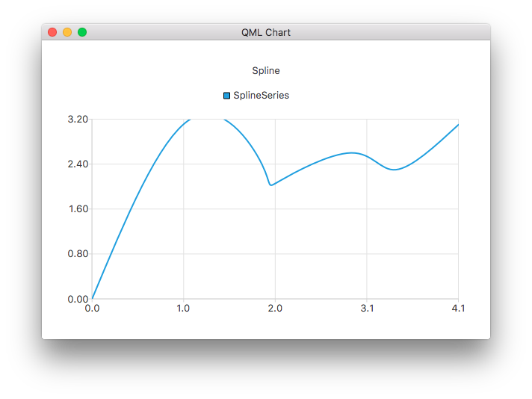The image size is (532, 399).
Task: Click the 4.1 x-axis label
Action: pyautogui.click(x=458, y=309)
